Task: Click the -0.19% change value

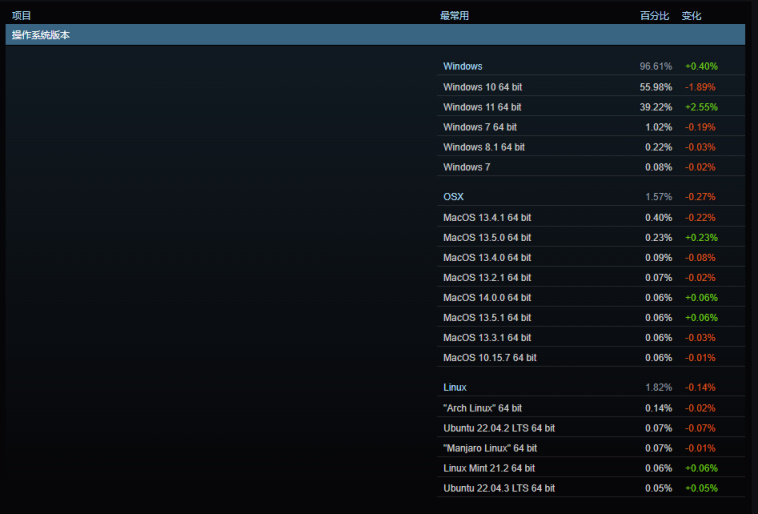Action: point(700,127)
